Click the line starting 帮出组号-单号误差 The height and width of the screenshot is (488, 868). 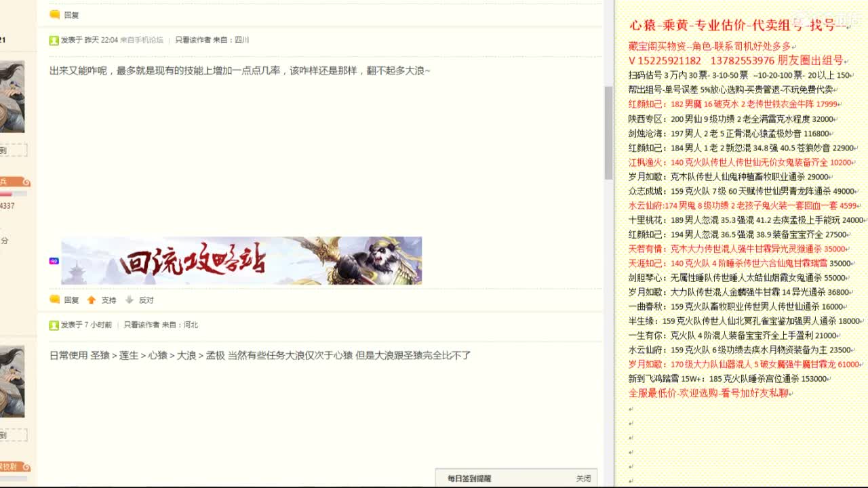(732, 89)
